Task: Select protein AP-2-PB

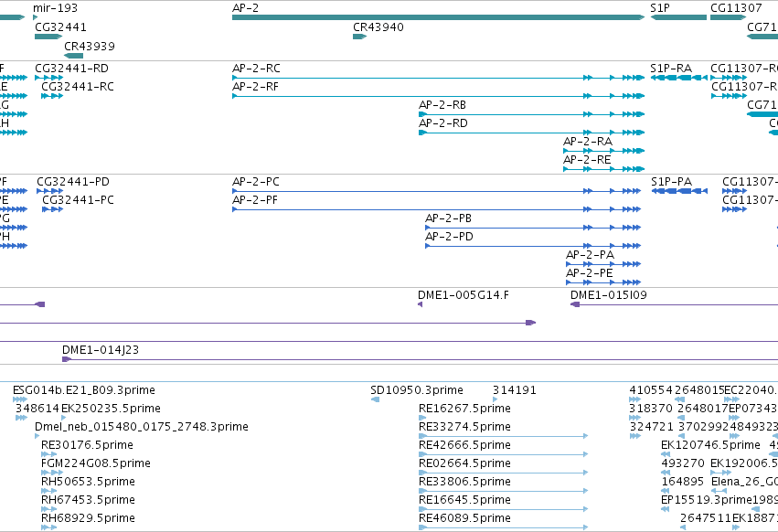Action: pyautogui.click(x=533, y=228)
